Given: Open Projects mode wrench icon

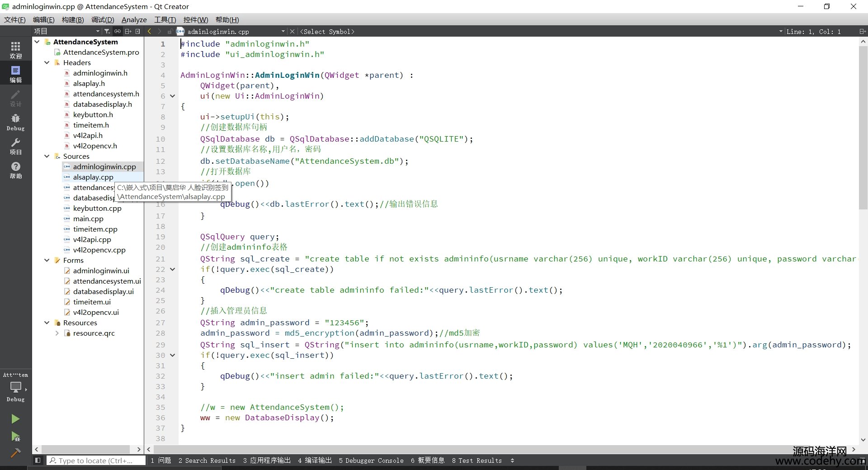Looking at the screenshot, I should [15, 146].
